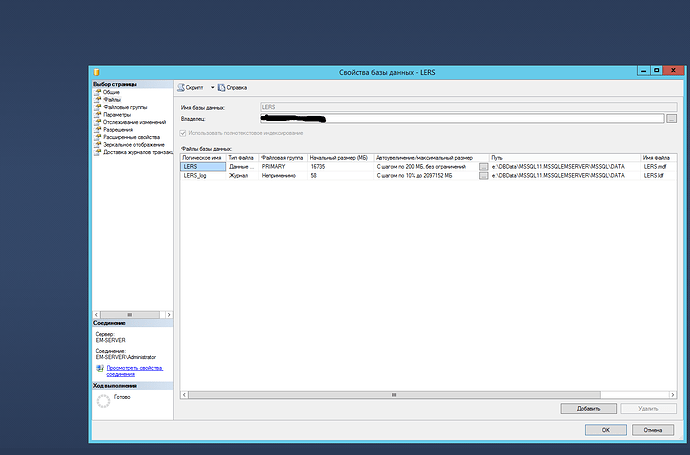This screenshot has height=455, width=690.
Task: Click the Журнал file type cell
Action: 242,176
